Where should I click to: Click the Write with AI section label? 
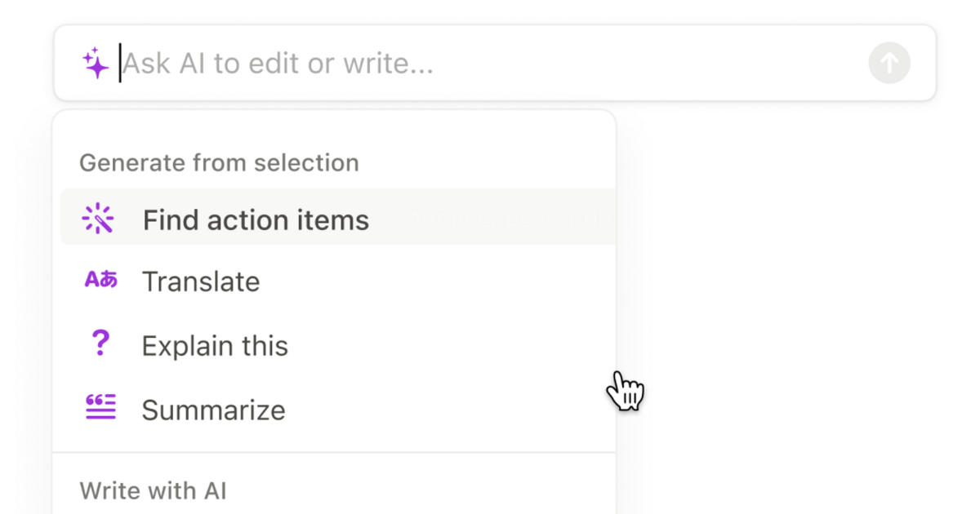tap(153, 490)
